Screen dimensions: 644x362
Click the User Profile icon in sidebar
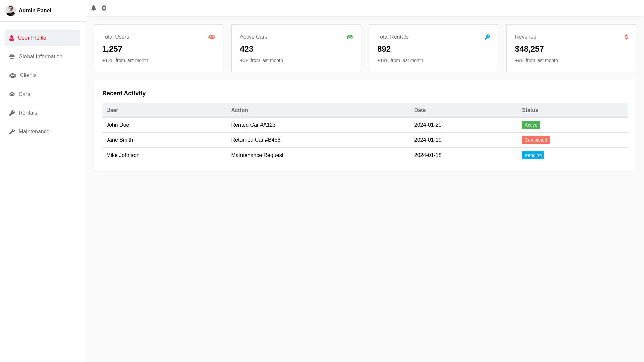pyautogui.click(x=12, y=38)
